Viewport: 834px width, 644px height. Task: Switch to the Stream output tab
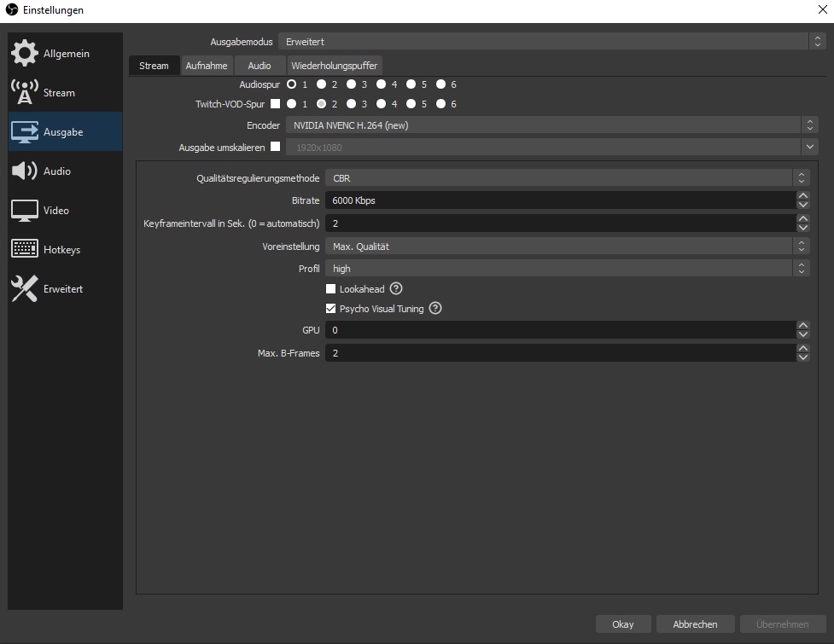[154, 66]
